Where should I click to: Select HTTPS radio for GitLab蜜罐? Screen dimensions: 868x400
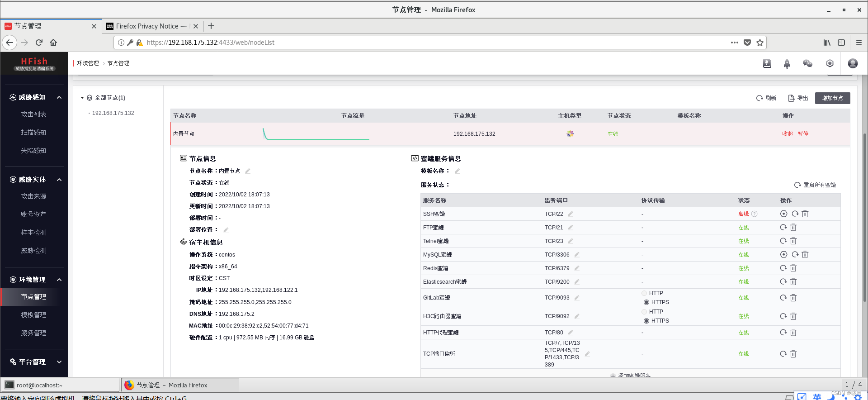coord(646,302)
